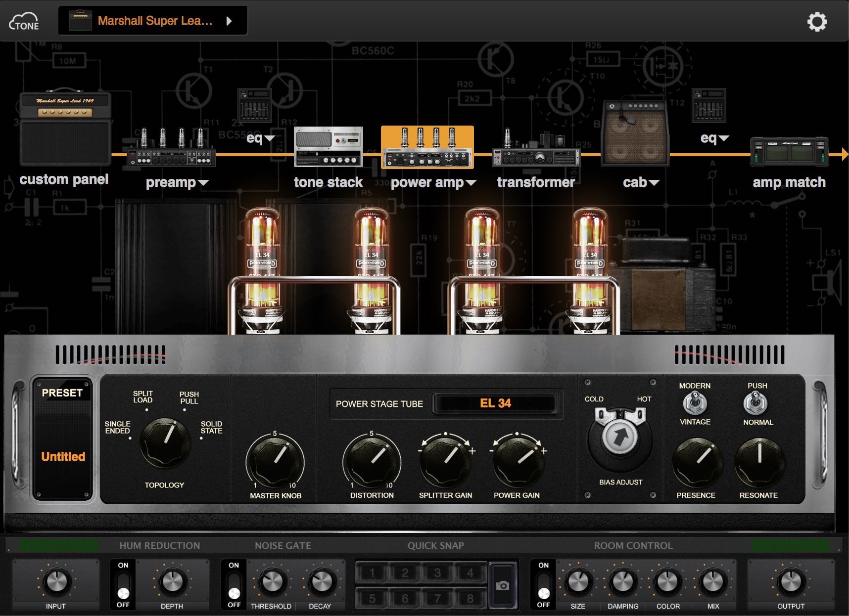Click the amp thumbnail next to preset name
849x616 pixels.
point(81,21)
